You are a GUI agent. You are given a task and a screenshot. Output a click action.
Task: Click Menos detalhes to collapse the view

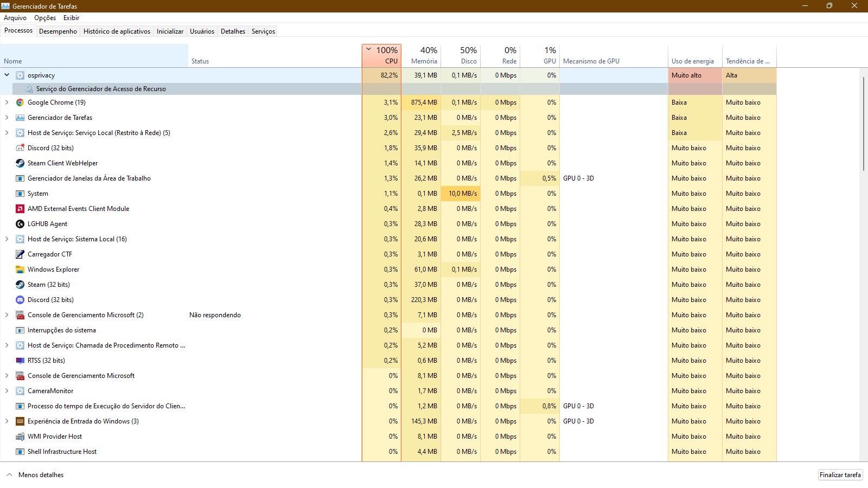(x=35, y=475)
